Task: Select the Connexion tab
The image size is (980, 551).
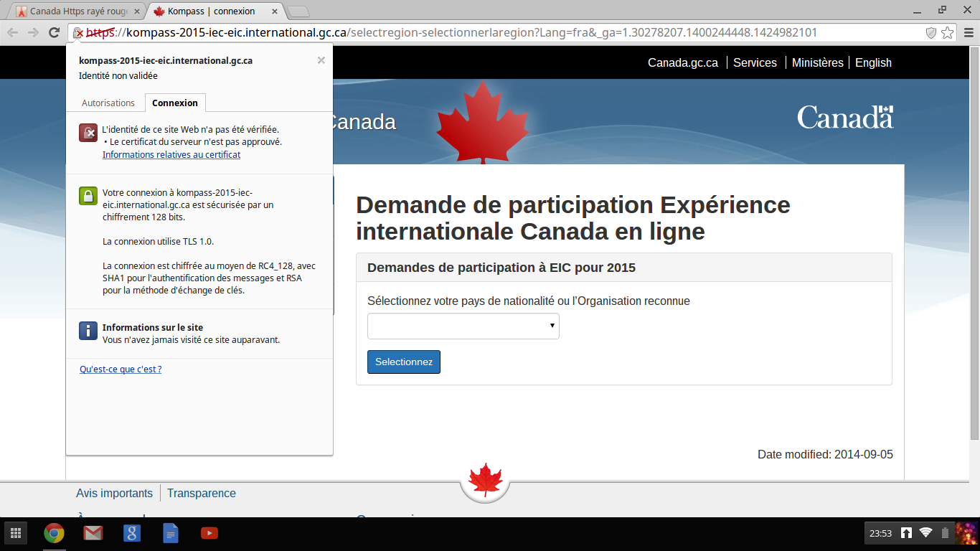Action: (x=175, y=103)
